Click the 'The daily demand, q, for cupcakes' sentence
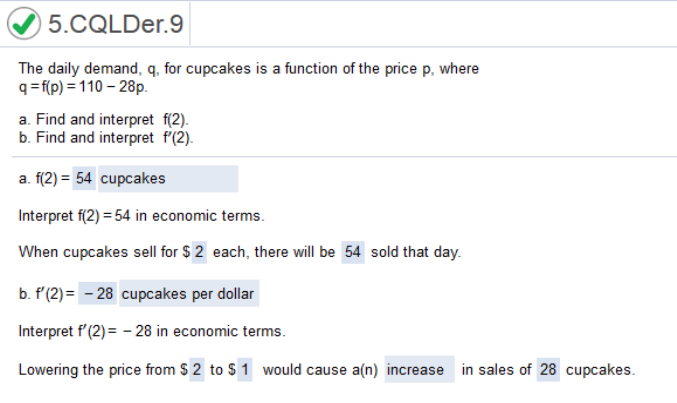677x403 pixels. (x=249, y=69)
